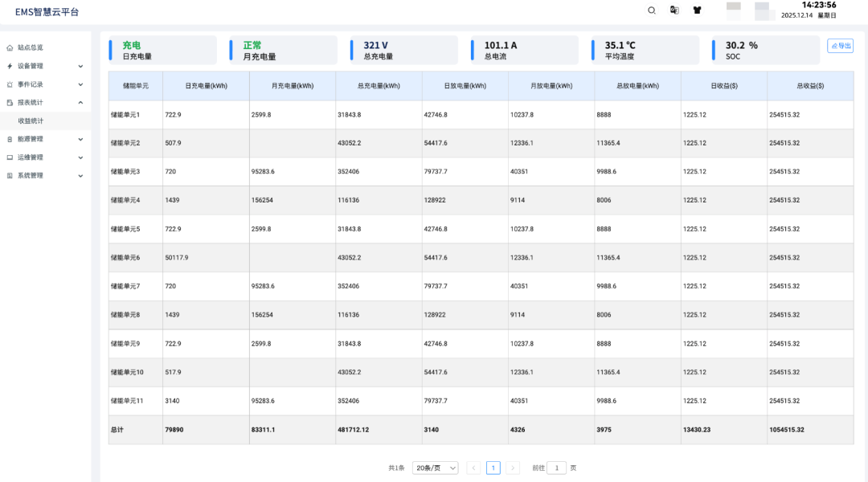This screenshot has height=482, width=868.
Task: Click the next page arrow
Action: tap(513, 468)
